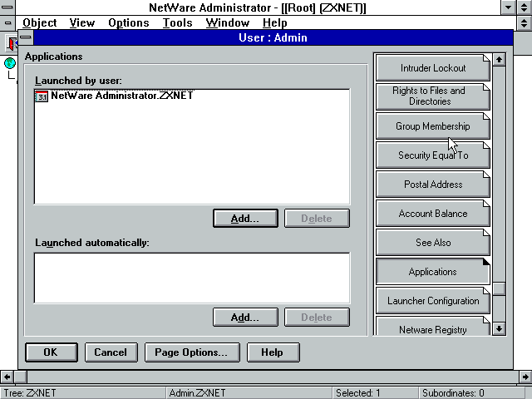Open the Options menu

[129, 22]
